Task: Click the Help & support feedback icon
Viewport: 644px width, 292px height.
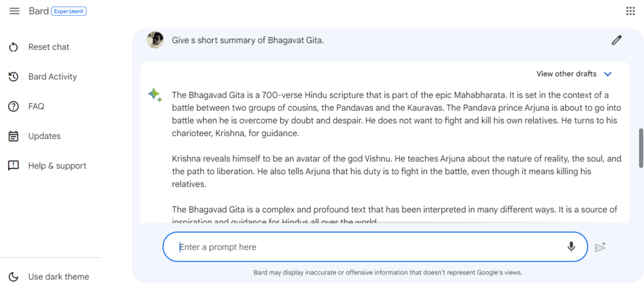Action: (14, 166)
